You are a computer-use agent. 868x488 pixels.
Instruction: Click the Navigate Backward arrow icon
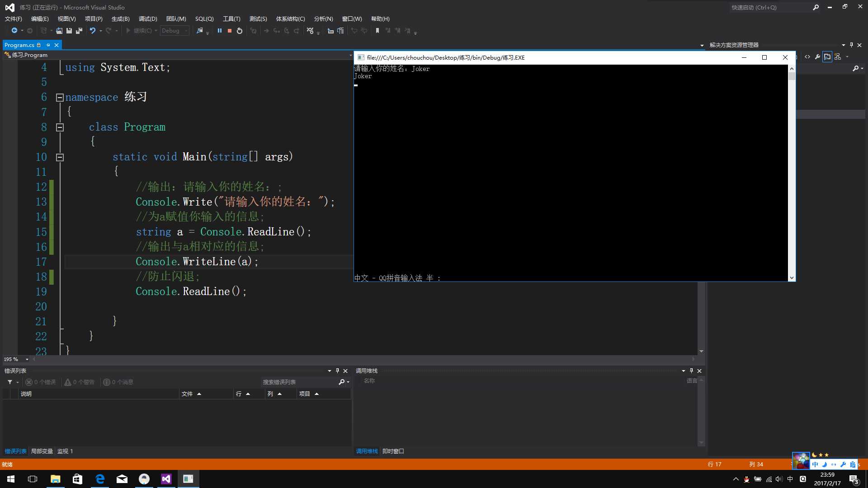[x=14, y=31]
